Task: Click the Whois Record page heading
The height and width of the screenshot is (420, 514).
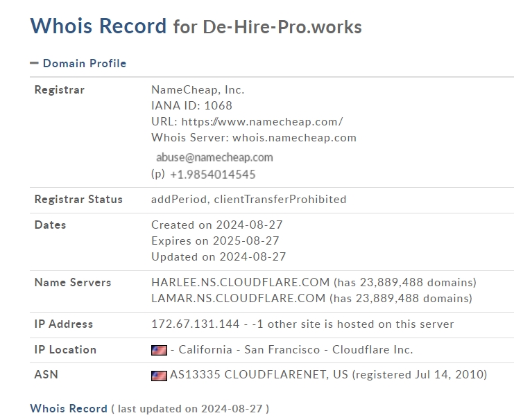Action: pos(98,26)
